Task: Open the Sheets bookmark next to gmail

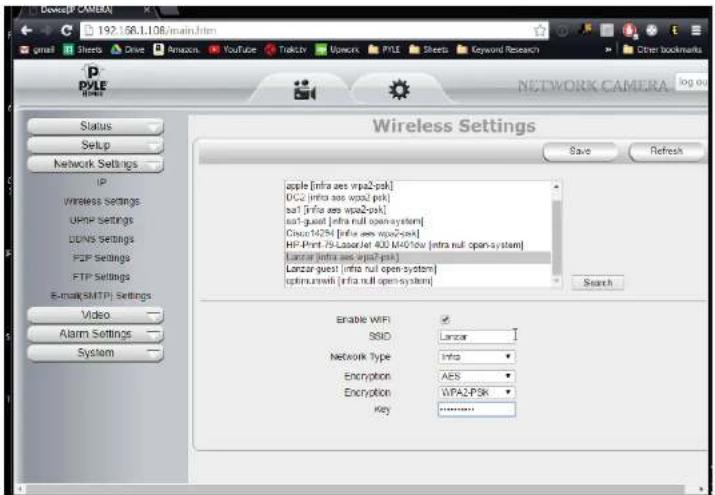Action: [83, 50]
